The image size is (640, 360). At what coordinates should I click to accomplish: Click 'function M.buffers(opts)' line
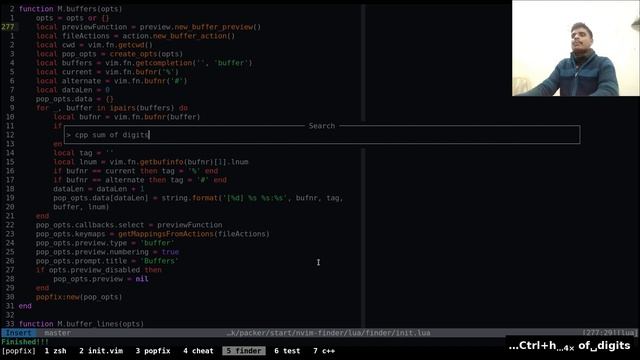click(x=70, y=9)
